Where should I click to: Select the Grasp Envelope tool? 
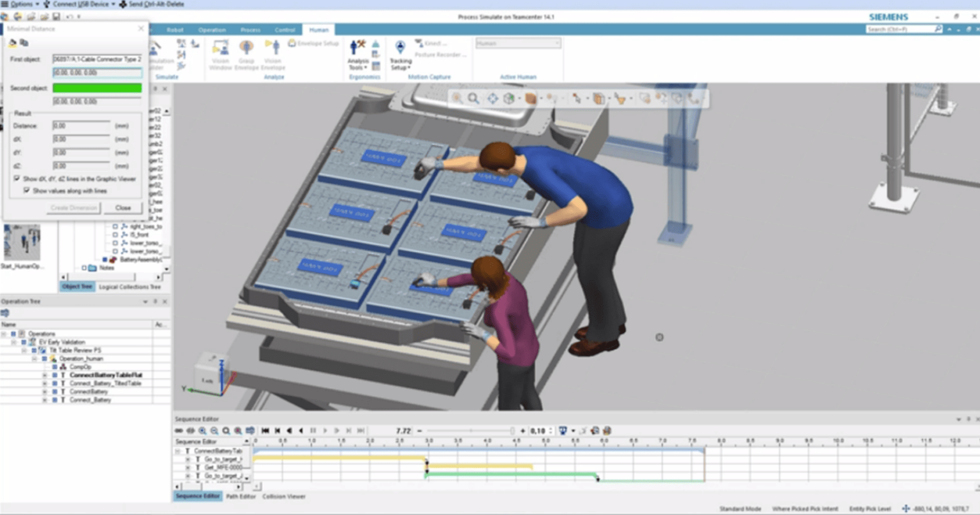click(247, 54)
